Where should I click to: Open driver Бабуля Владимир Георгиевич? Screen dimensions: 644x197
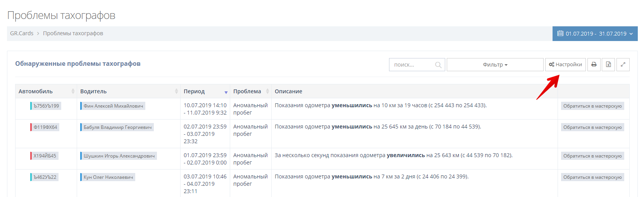pyautogui.click(x=117, y=127)
